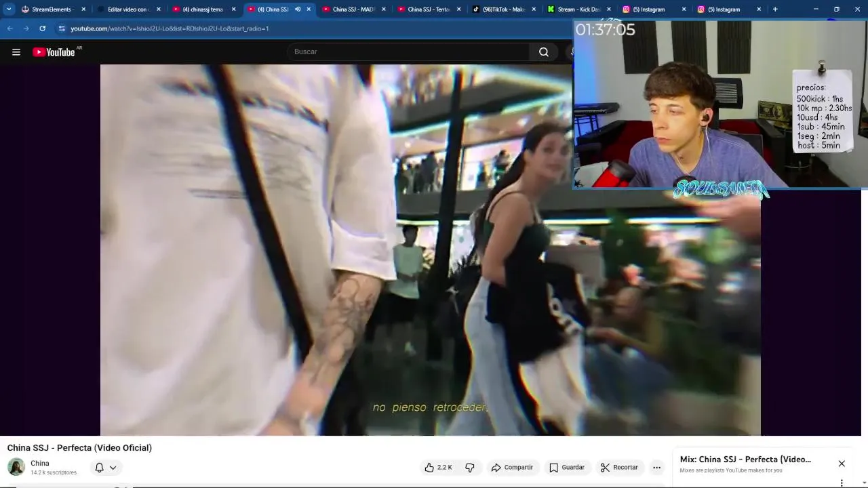Image resolution: width=868 pixels, height=488 pixels.
Task: Click the 14.2 k suscriptores text
Action: pos(54,472)
